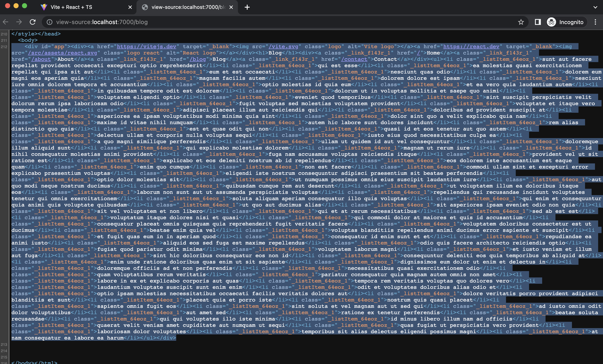The image size is (603, 364).
Task: Click the text 'laboriosam dolor voluptates'
Action: tap(141, 331)
